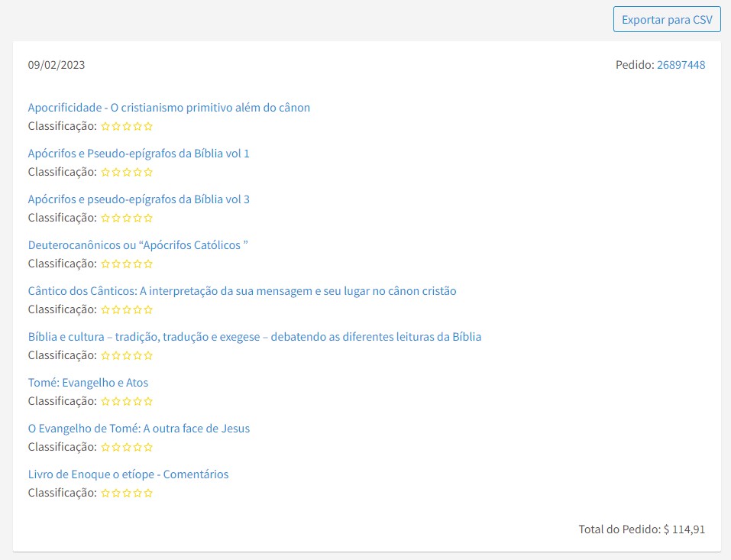Click Classificação label under Livro de Enoque
This screenshot has width=731, height=560.
pyautogui.click(x=63, y=493)
